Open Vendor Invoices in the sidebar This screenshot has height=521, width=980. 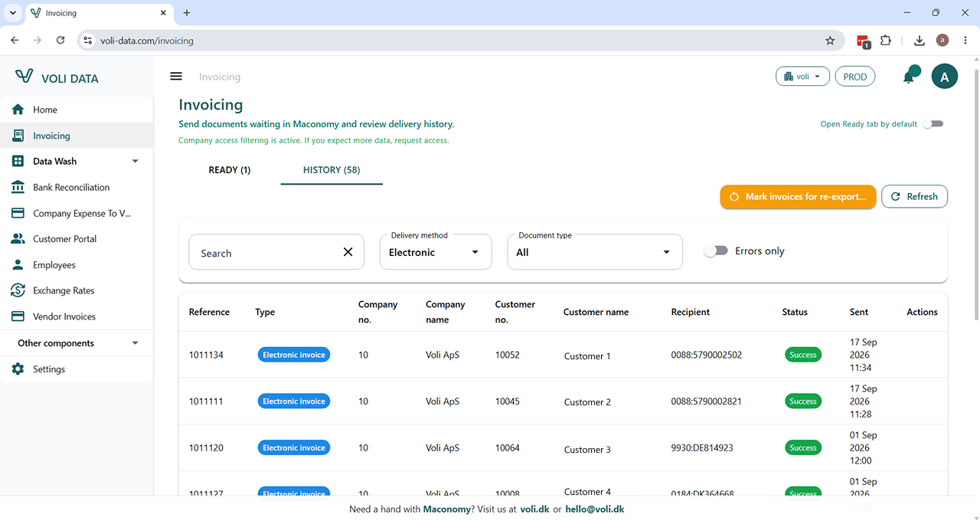77,316
